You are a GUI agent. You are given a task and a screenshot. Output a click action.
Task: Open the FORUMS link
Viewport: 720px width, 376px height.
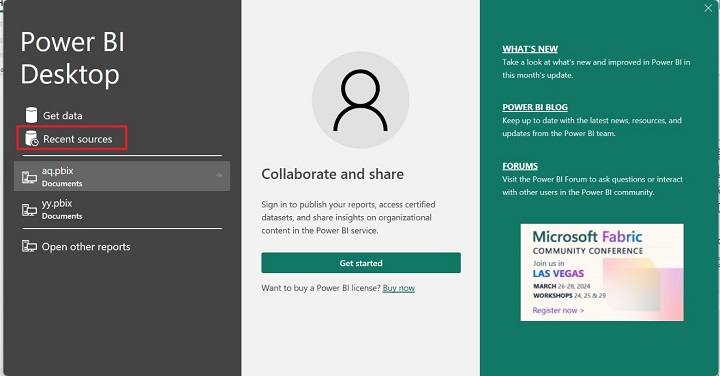click(520, 166)
